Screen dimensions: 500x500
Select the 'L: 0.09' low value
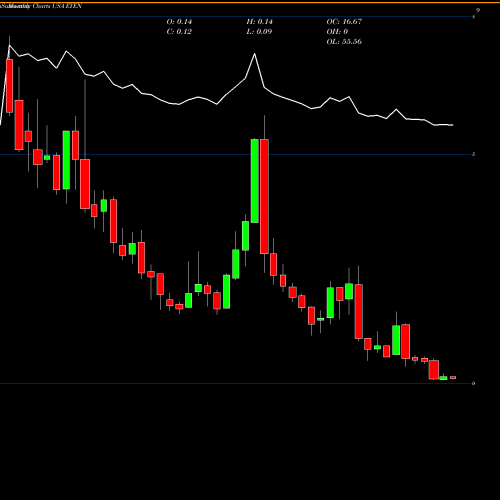tap(259, 32)
